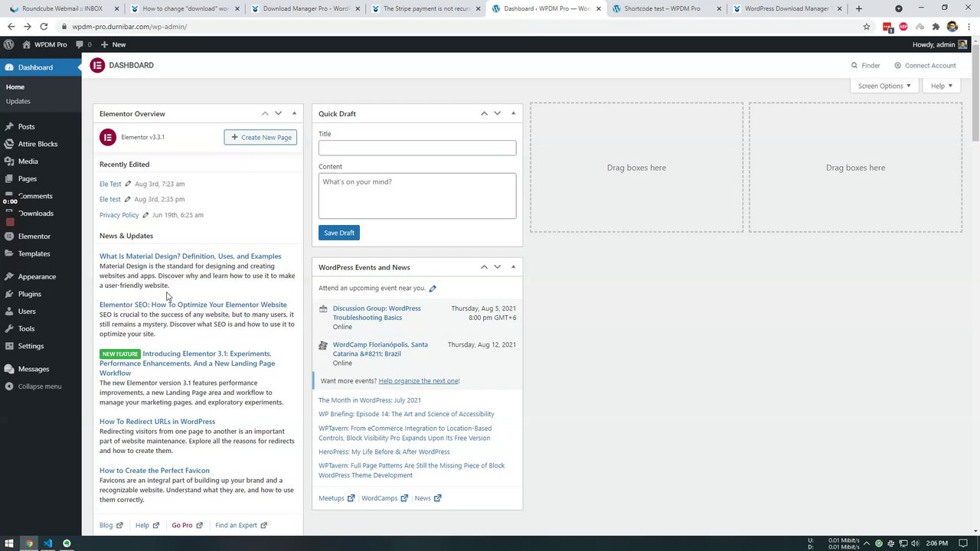Click the Elementor logo beside DASHBOARD
Viewport: 980px width, 551px height.
(x=97, y=65)
